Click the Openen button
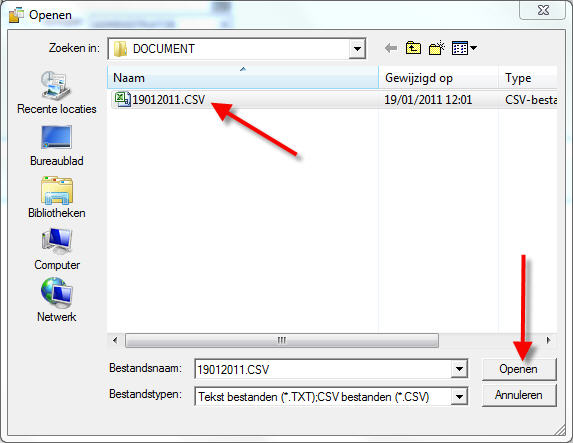 (x=519, y=369)
